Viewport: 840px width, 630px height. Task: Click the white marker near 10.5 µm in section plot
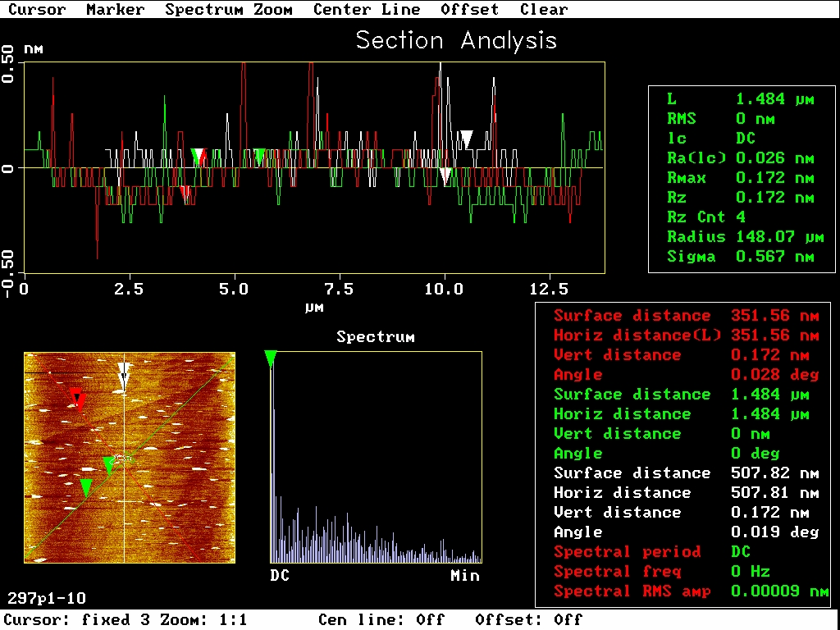coord(467,139)
